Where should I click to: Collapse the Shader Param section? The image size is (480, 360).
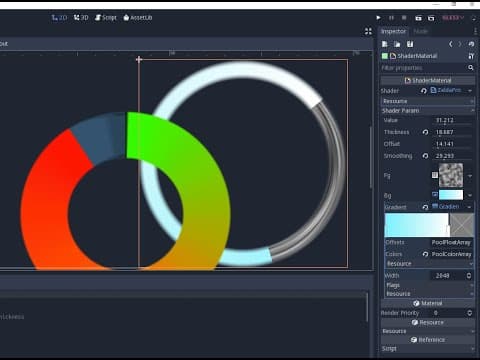coord(428,111)
